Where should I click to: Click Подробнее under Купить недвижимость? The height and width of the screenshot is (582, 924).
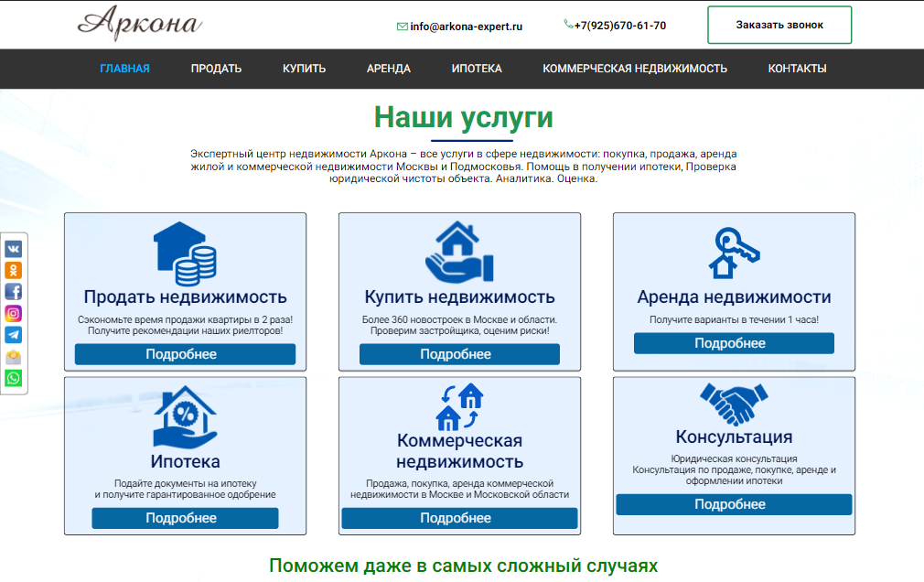pyautogui.click(x=459, y=354)
